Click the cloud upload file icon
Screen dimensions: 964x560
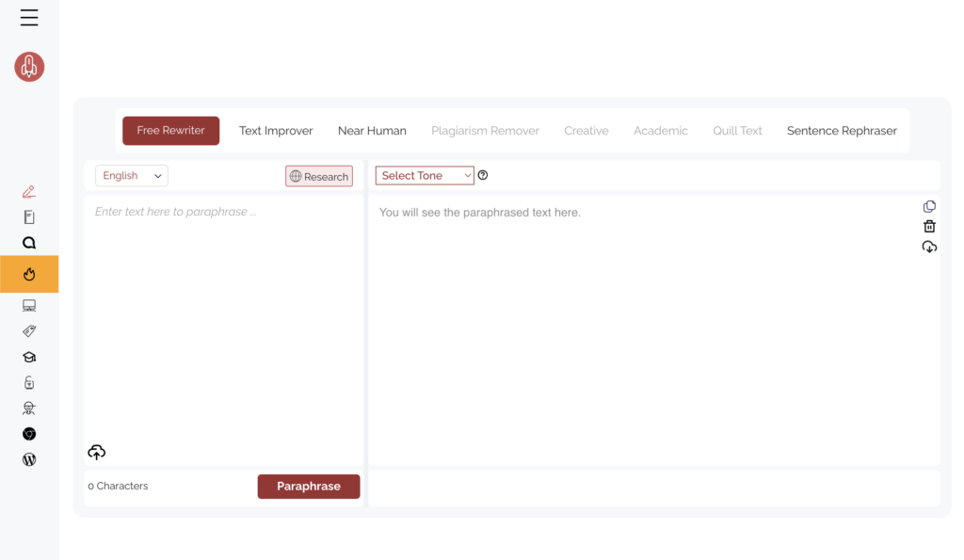click(97, 453)
